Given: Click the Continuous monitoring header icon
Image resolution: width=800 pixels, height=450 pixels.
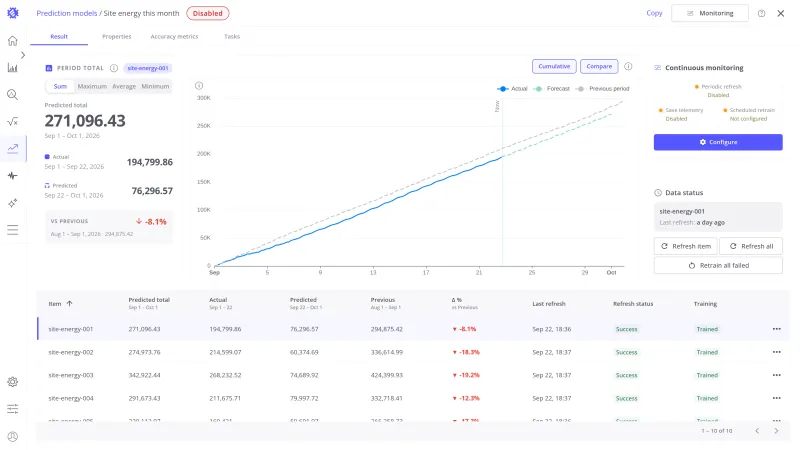Looking at the screenshot, I should (x=658, y=67).
